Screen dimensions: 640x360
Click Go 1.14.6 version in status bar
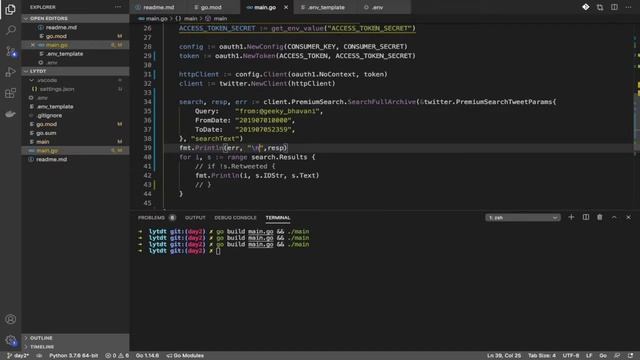[147, 356]
